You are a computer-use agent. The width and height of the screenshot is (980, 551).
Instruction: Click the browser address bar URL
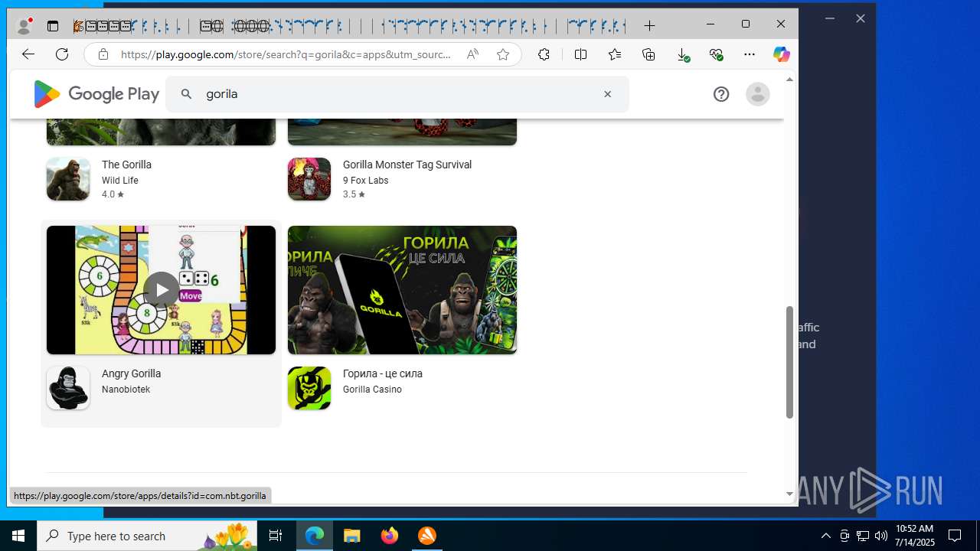point(286,54)
